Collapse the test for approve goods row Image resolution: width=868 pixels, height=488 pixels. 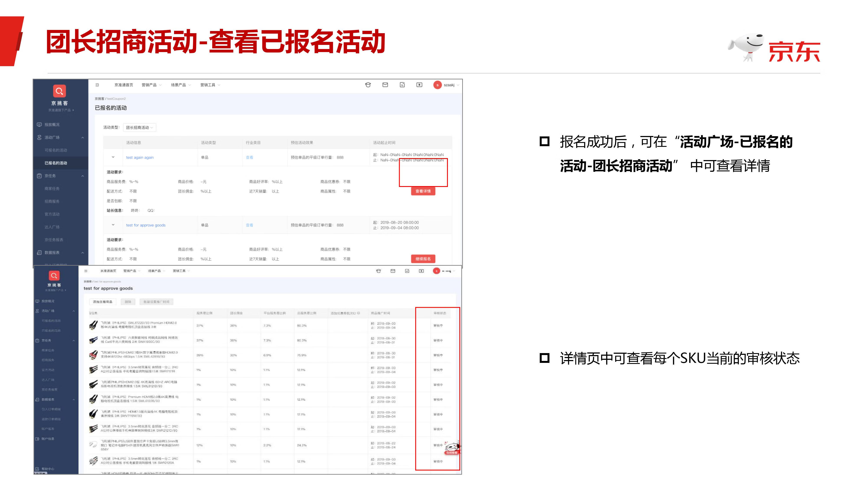(x=113, y=225)
